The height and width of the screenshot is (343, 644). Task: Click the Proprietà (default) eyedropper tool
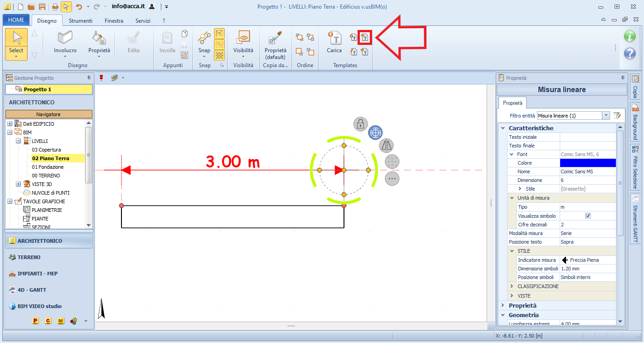point(276,45)
